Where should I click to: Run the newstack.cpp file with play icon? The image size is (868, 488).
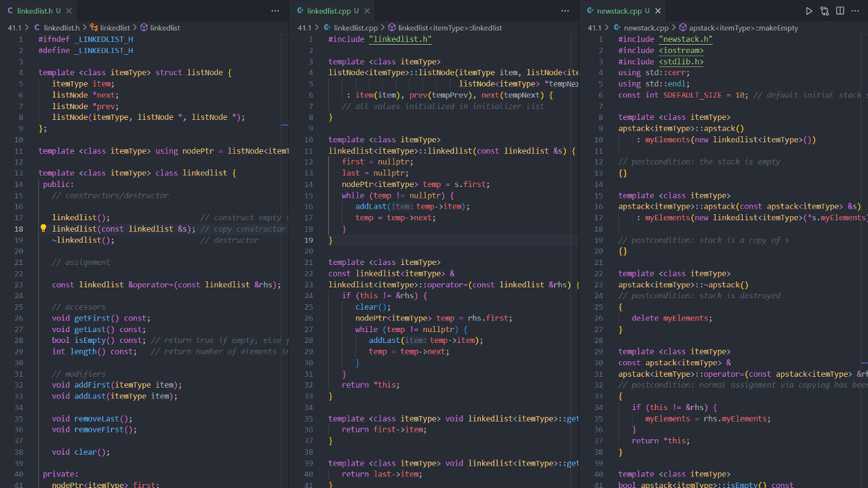(809, 11)
